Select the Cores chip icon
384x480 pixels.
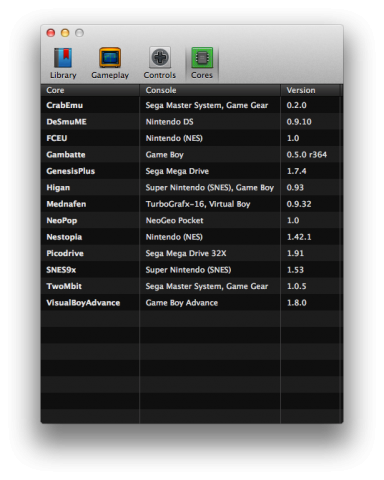[x=202, y=63]
